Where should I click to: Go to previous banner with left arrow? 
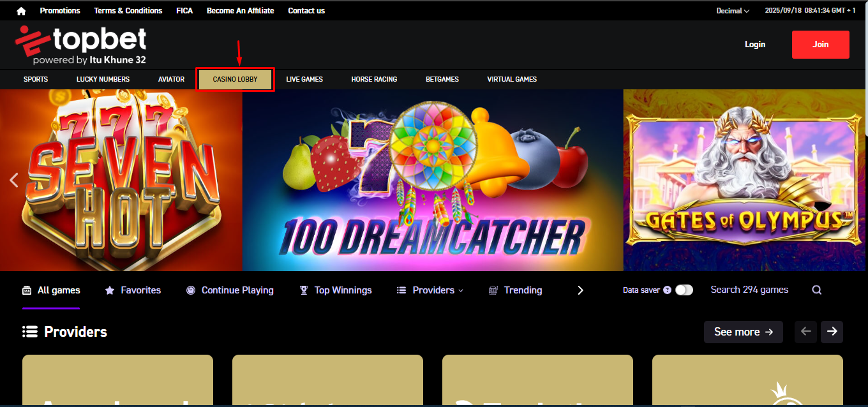click(13, 180)
